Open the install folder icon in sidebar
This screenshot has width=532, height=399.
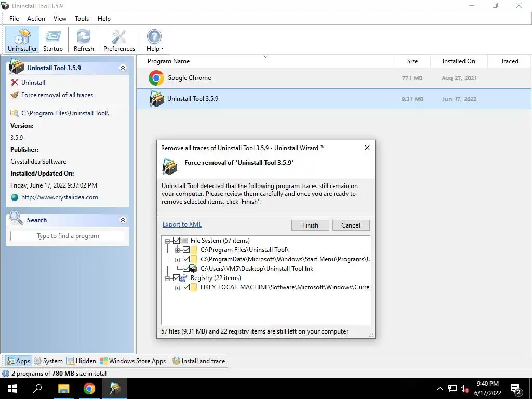point(14,113)
